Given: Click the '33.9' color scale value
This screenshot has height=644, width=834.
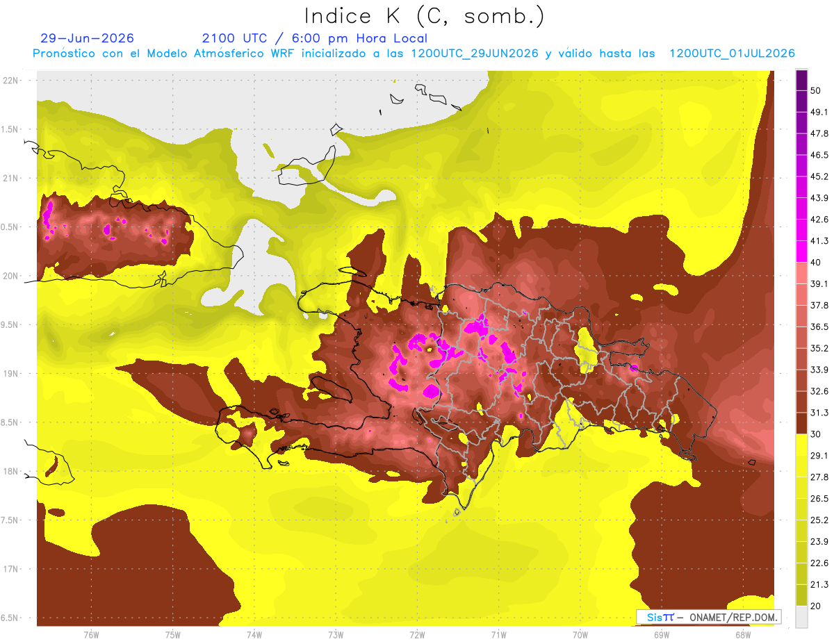Looking at the screenshot, I should [819, 370].
